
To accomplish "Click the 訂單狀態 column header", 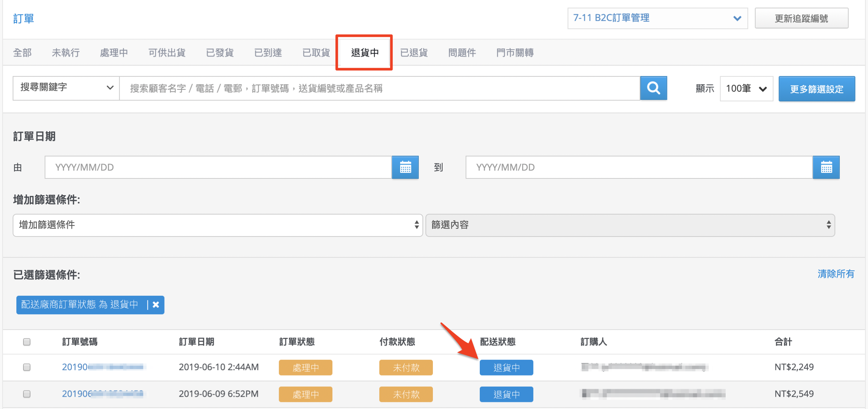I will click(x=297, y=342).
